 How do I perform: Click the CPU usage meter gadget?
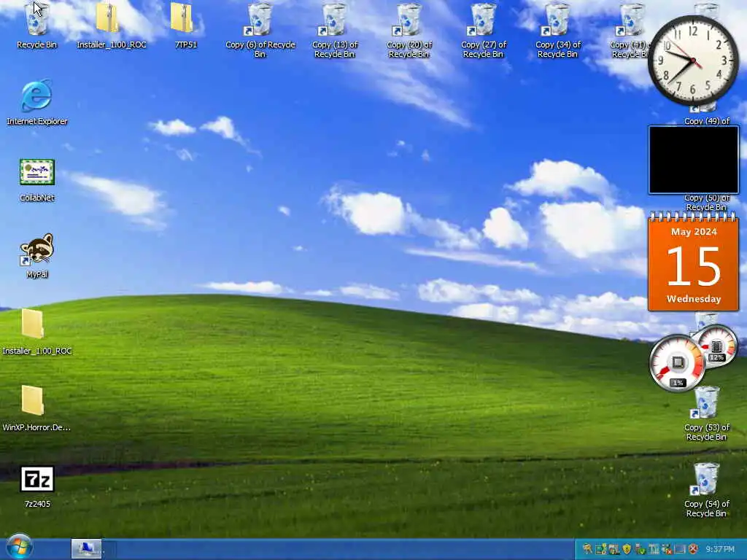(x=677, y=363)
